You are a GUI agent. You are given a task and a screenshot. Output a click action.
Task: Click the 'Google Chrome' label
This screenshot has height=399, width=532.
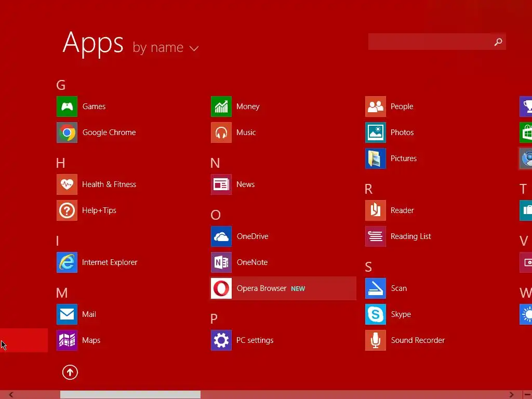click(109, 132)
